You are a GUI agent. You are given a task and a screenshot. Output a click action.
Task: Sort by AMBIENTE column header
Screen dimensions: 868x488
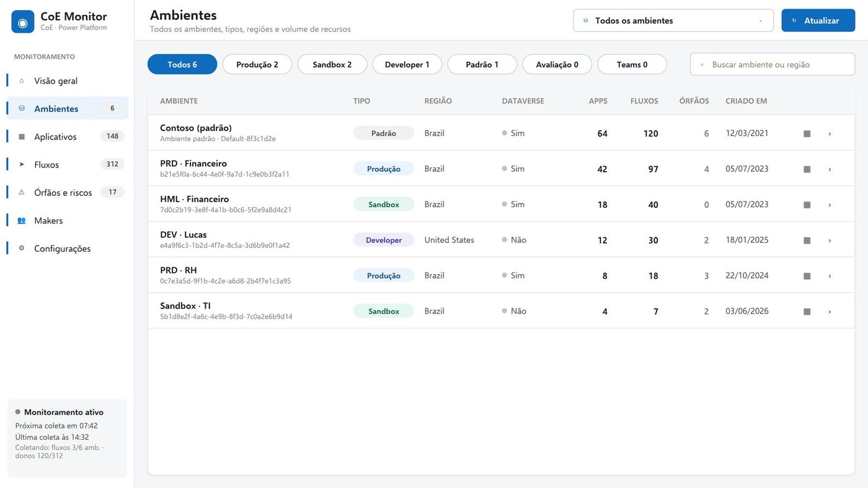179,101
